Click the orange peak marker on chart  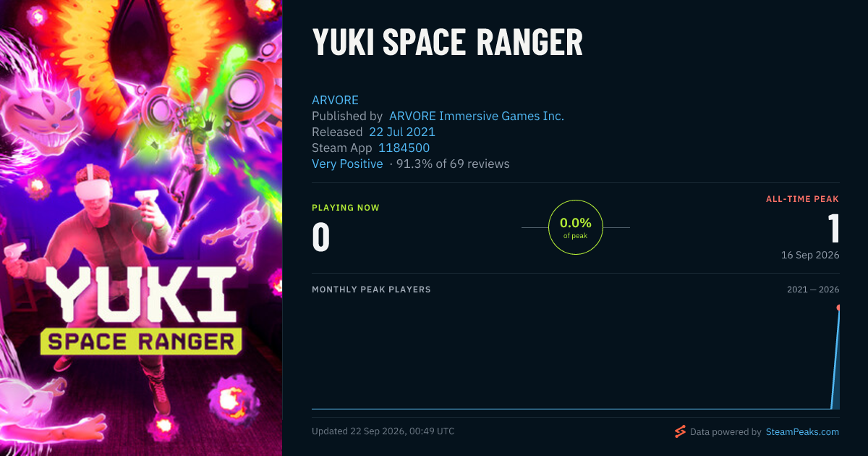click(x=839, y=308)
